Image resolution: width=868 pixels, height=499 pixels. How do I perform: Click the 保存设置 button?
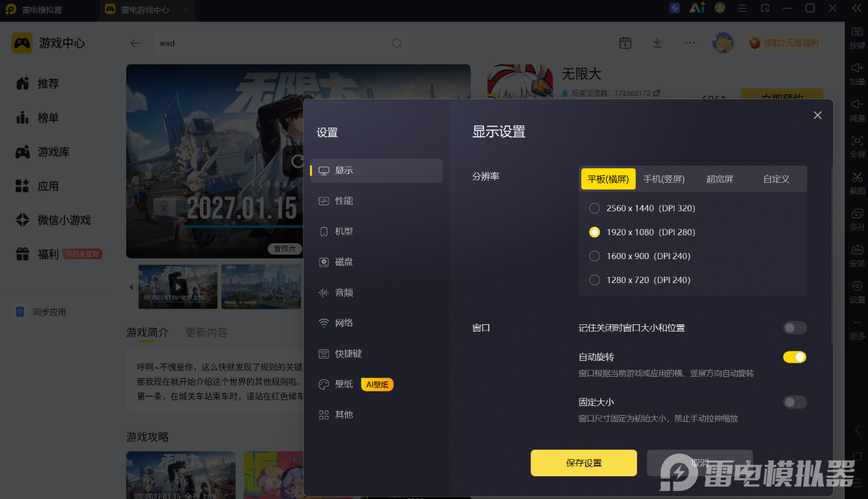pyautogui.click(x=584, y=463)
